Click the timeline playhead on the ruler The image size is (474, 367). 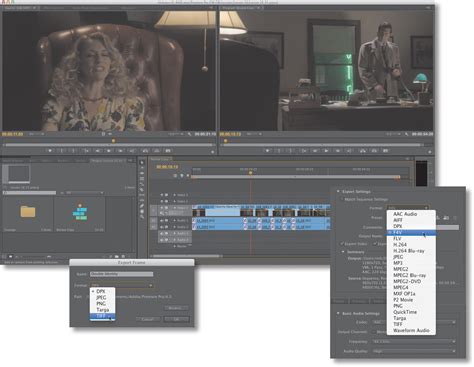[x=250, y=173]
